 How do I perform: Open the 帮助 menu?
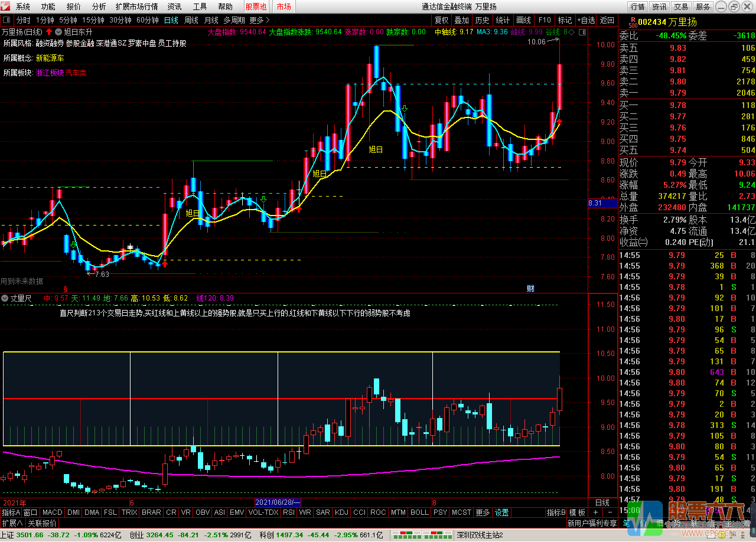(x=226, y=6)
